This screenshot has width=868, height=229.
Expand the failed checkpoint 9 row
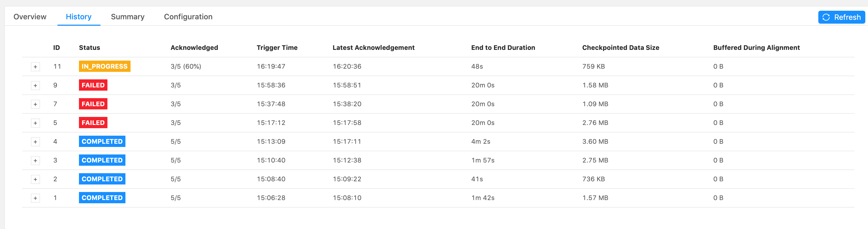35,86
